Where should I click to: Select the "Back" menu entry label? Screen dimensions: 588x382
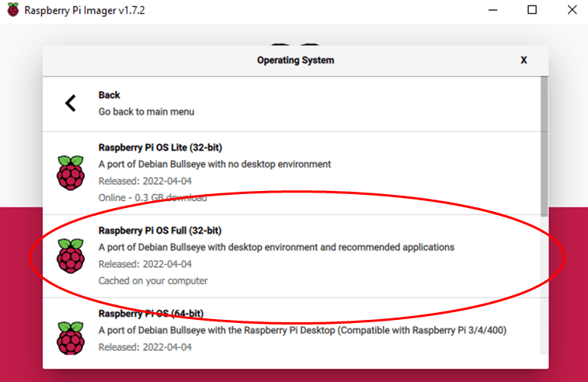(x=110, y=95)
